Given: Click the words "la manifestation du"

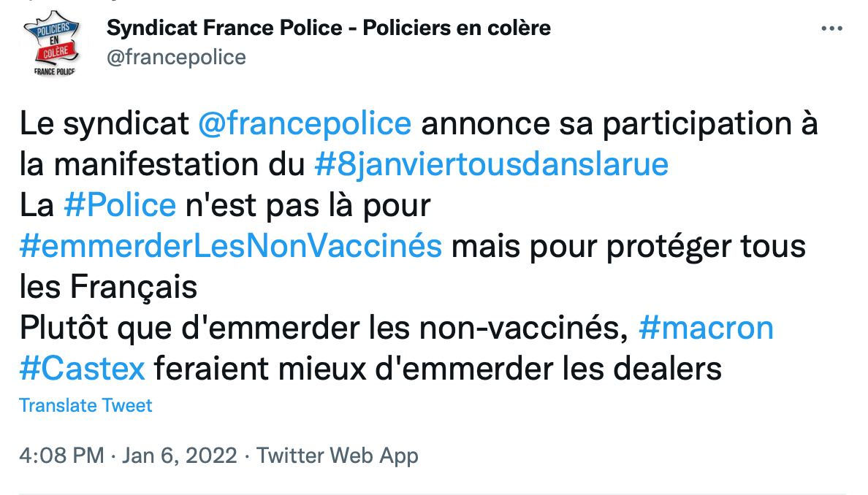Looking at the screenshot, I should click(162, 165).
